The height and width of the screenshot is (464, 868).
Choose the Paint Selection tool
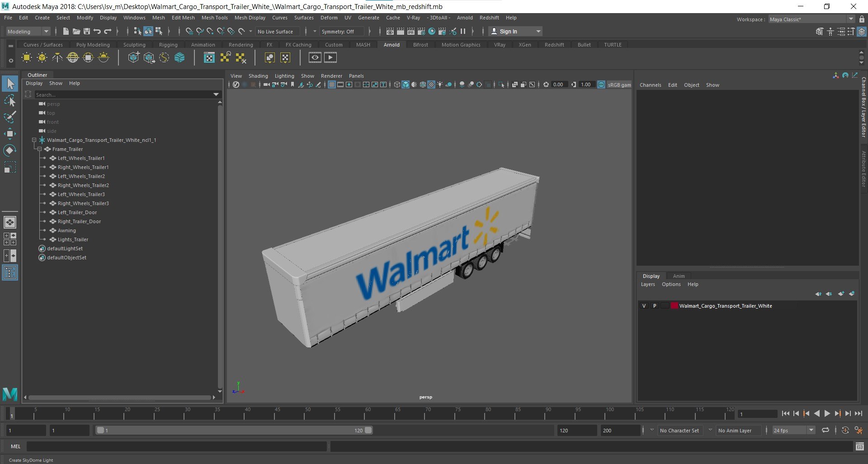(x=10, y=117)
